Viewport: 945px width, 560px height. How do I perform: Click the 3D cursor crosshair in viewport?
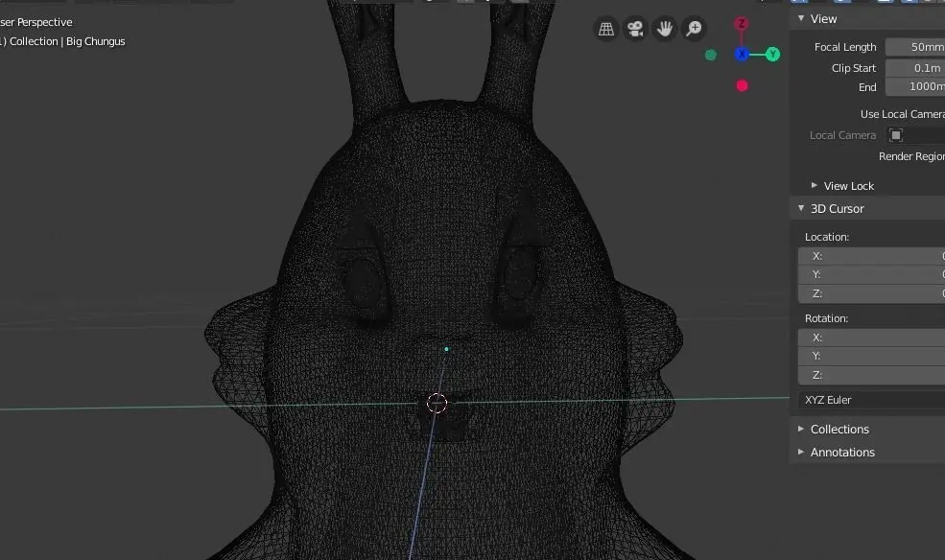tap(437, 404)
